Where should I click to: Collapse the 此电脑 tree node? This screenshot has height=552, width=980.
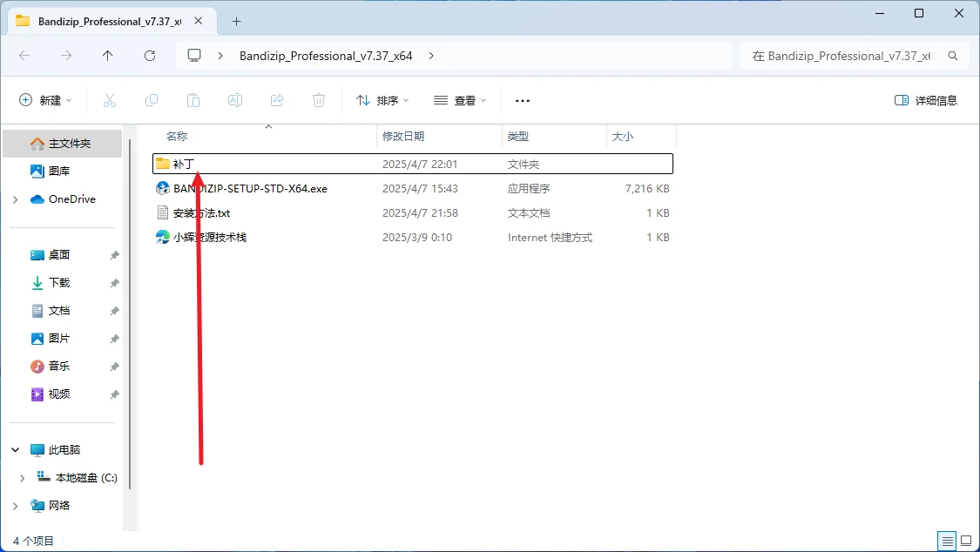15,449
